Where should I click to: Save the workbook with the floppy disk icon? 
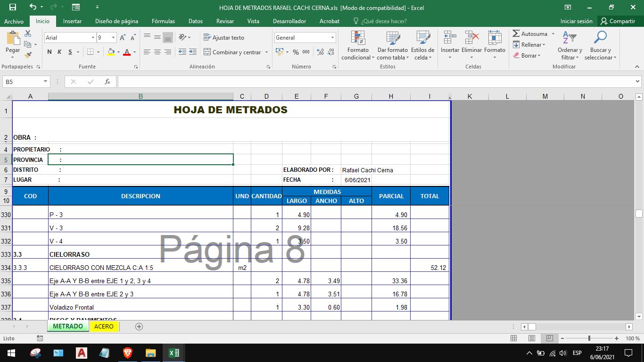[x=13, y=7]
